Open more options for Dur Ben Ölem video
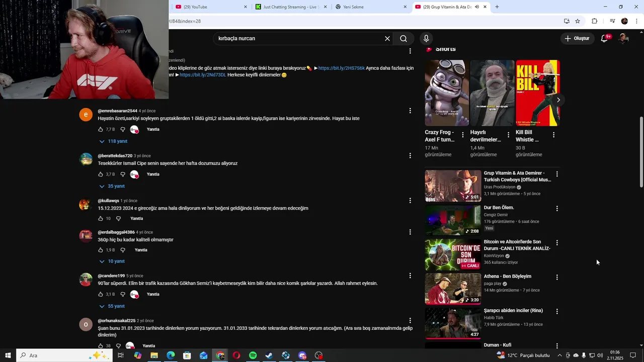Screen dimensions: 644x362 pos(557,208)
